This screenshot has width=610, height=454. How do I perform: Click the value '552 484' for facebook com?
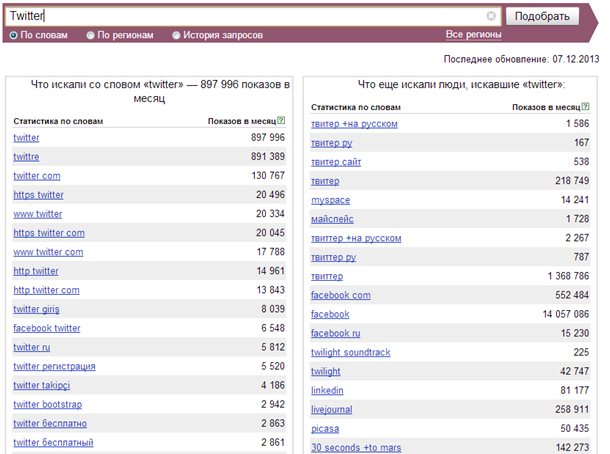(x=572, y=295)
